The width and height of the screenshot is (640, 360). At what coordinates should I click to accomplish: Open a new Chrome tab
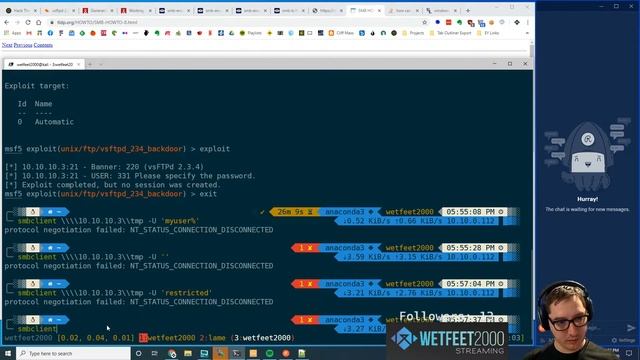[468, 11]
